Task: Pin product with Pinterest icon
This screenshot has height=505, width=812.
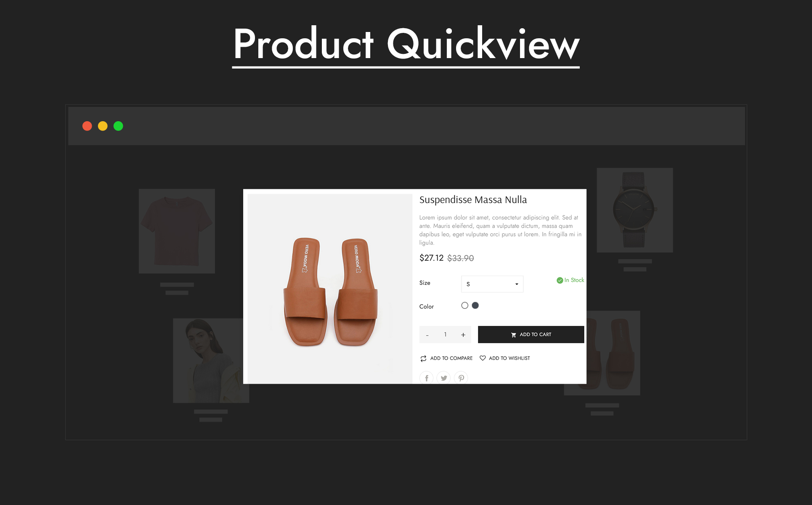Action: [461, 377]
